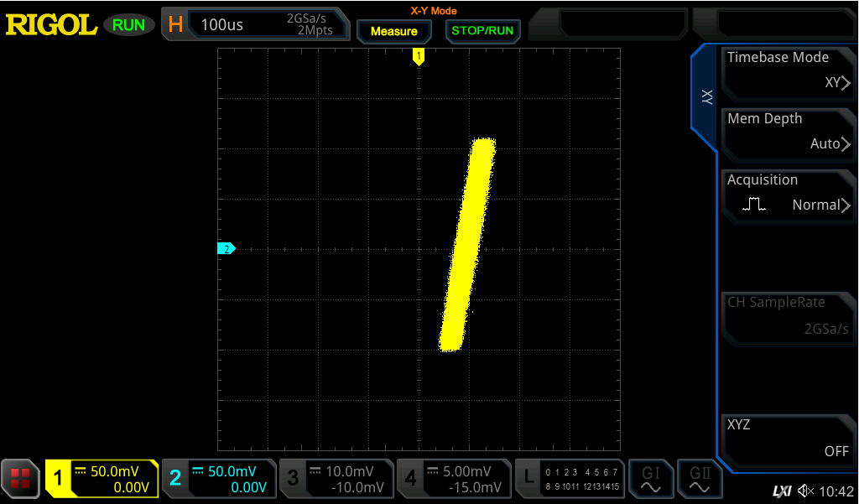Open the GII signal generator icon
Screen dimensions: 859x504
[x=700, y=479]
